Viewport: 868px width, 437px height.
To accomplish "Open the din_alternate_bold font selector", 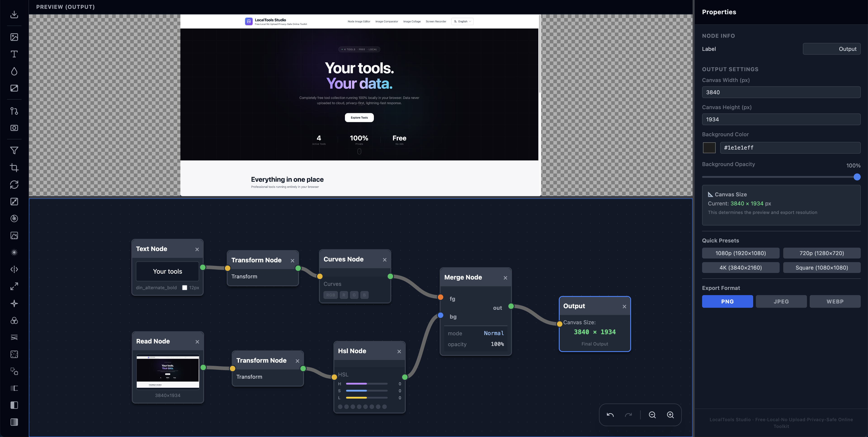I will click(156, 287).
